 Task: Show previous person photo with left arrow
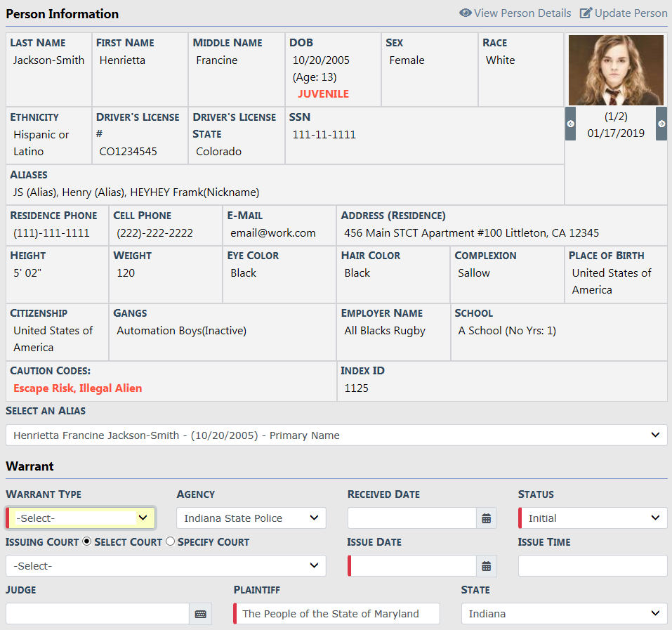point(570,124)
